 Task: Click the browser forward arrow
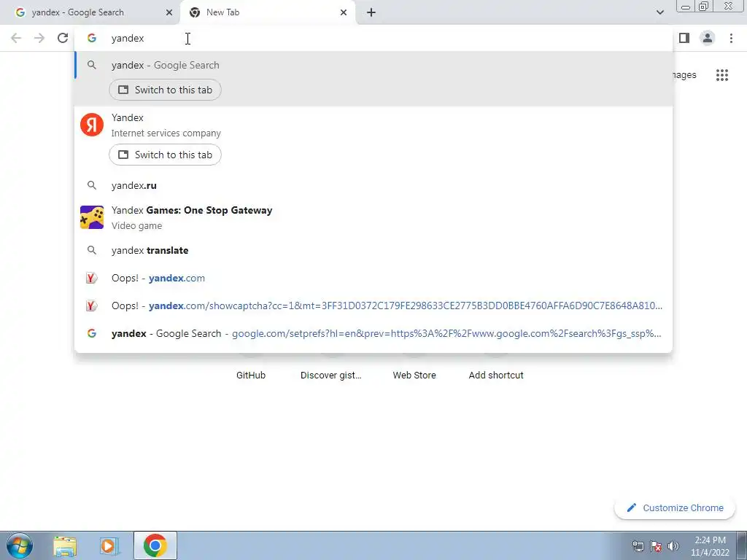[39, 38]
